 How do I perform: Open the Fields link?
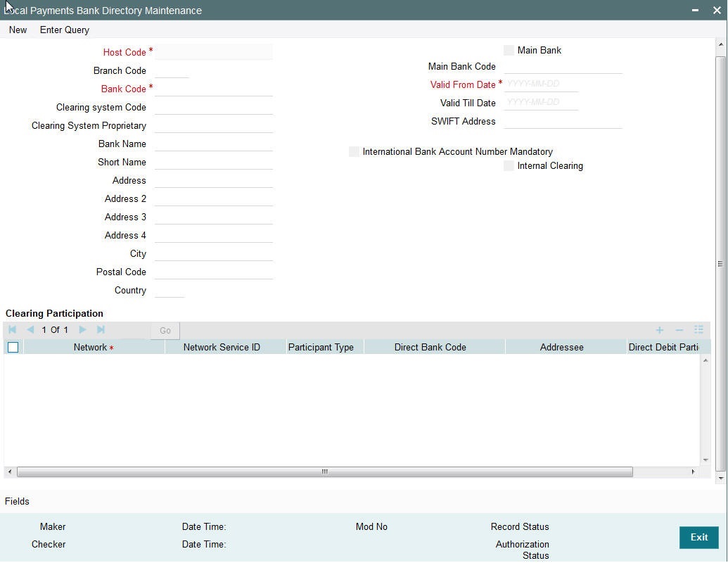coord(17,501)
